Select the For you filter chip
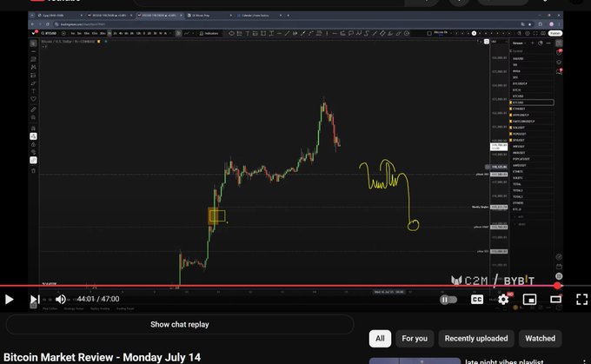591x364 pixels. tap(415, 339)
